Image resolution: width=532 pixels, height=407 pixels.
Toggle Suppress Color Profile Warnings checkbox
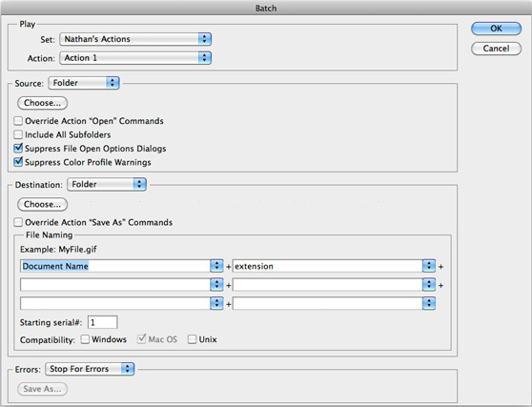click(18, 162)
